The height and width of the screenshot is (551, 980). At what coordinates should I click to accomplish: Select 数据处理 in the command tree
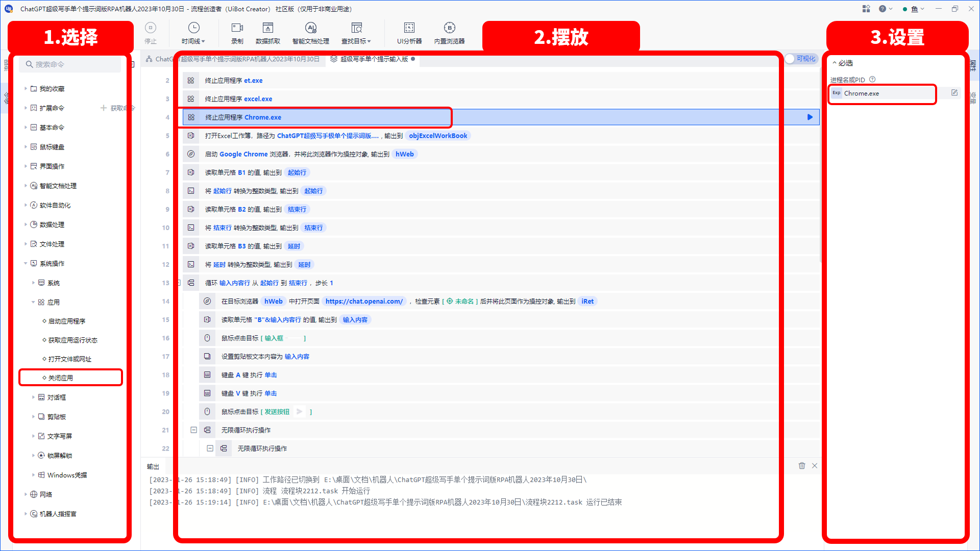pos(52,225)
